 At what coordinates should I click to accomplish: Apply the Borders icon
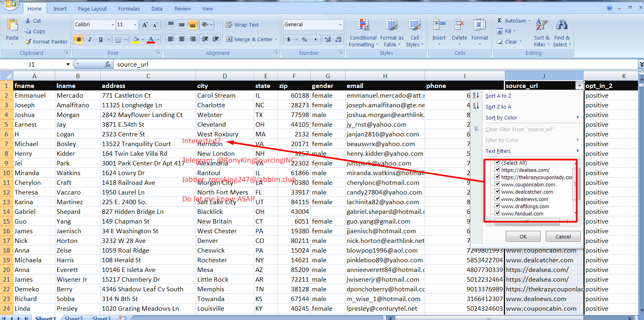(118, 39)
